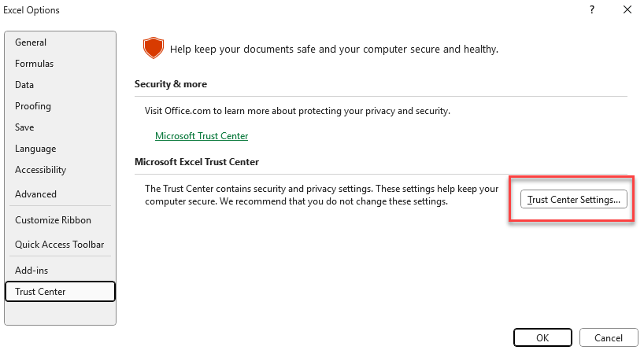Open Trust Center Settings button
The image size is (644, 350).
(x=573, y=200)
